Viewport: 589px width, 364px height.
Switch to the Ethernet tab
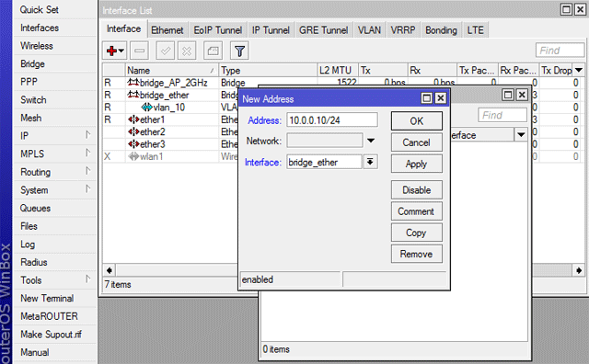(167, 30)
